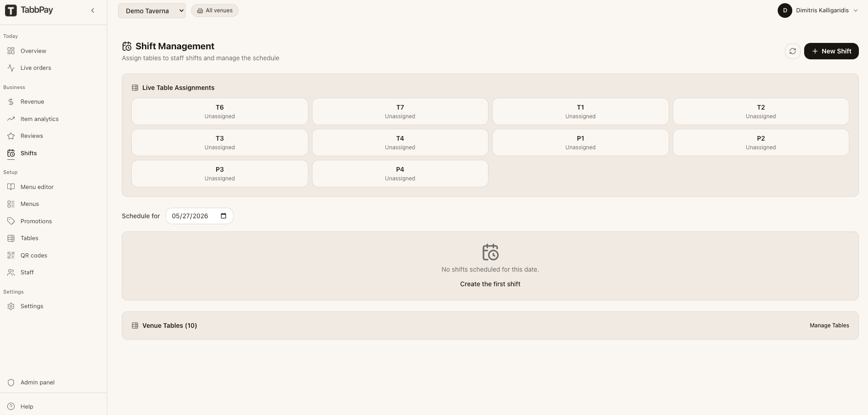
Task: Collapse the sidebar with the chevron
Action: [x=93, y=11]
